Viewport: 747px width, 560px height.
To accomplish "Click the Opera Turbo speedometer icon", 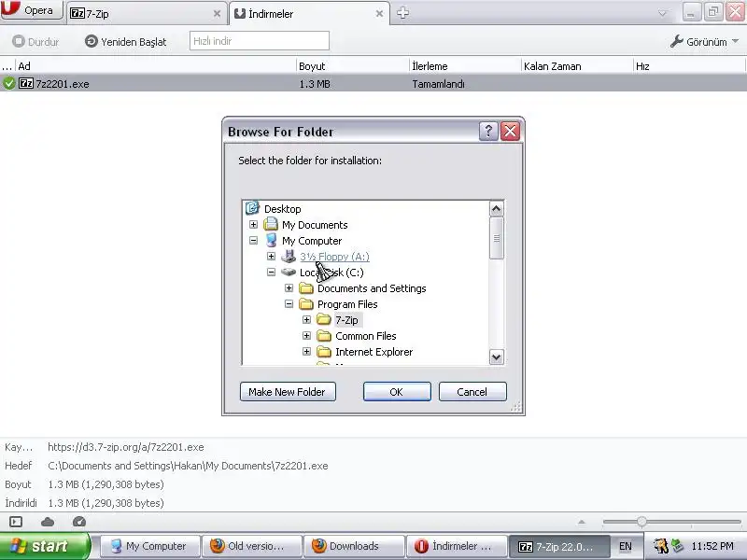I will pos(79,522).
